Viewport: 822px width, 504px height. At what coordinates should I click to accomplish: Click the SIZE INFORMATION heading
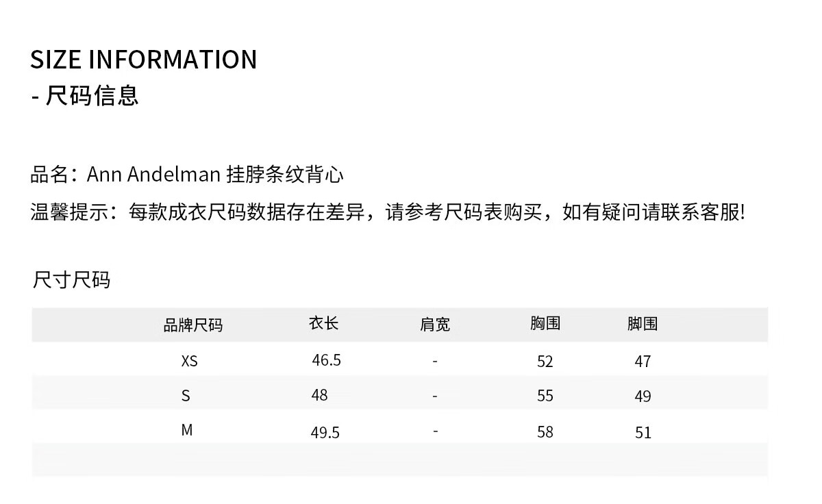[x=144, y=60]
